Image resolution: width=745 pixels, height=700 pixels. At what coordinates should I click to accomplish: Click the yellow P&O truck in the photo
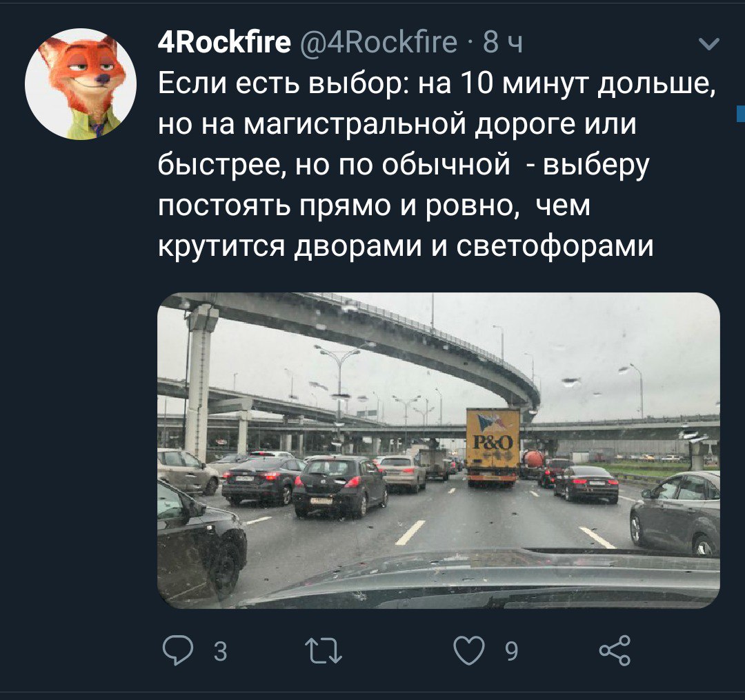click(493, 446)
